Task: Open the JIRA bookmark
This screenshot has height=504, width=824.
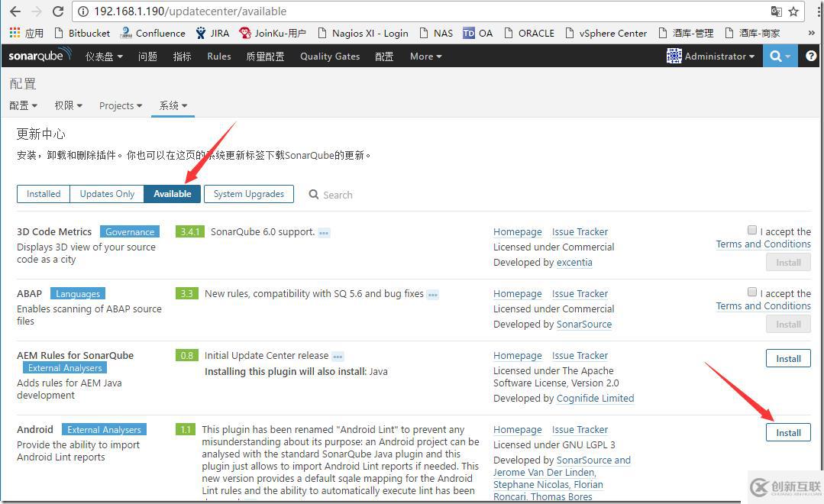Action: tap(212, 33)
